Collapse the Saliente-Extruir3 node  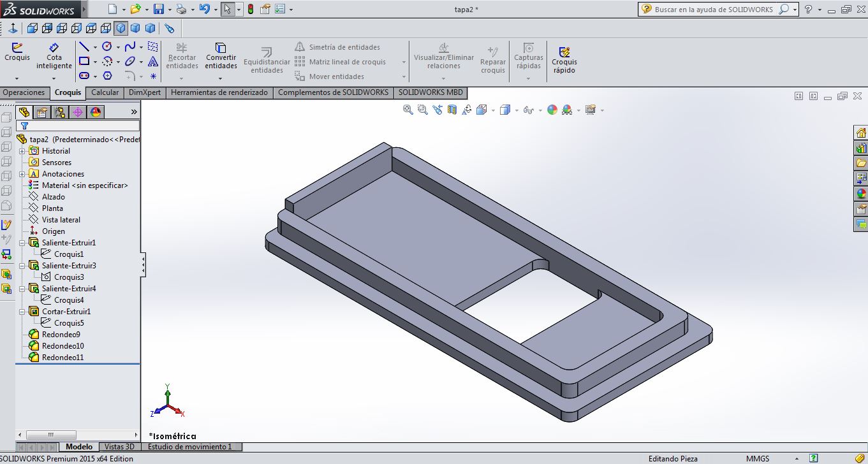click(x=22, y=266)
